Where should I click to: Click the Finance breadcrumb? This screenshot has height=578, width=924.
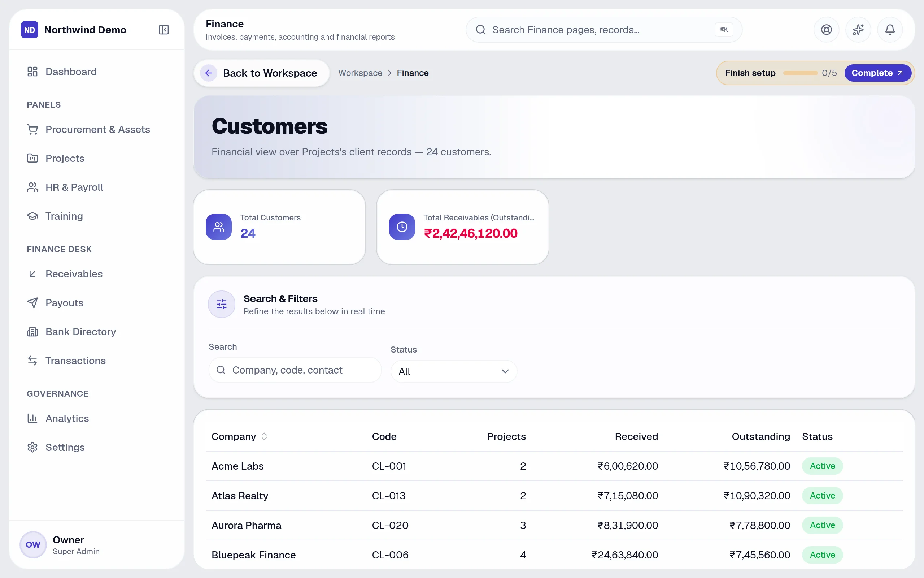412,73
